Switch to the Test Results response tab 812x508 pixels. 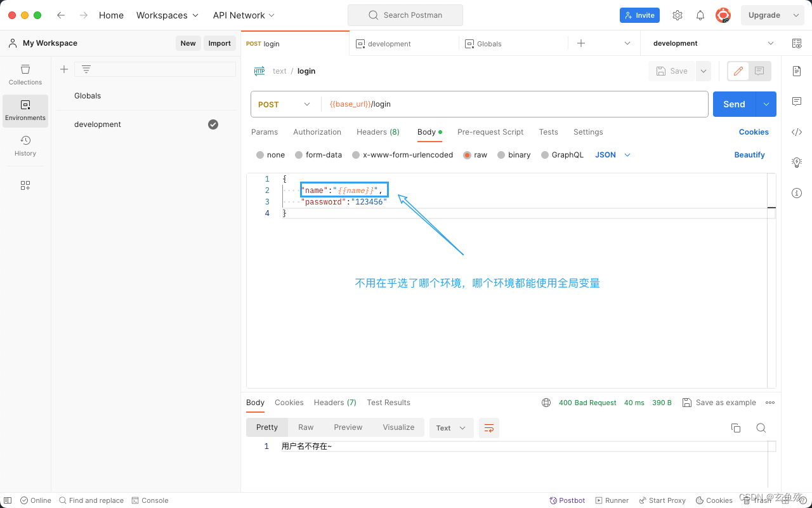point(388,403)
